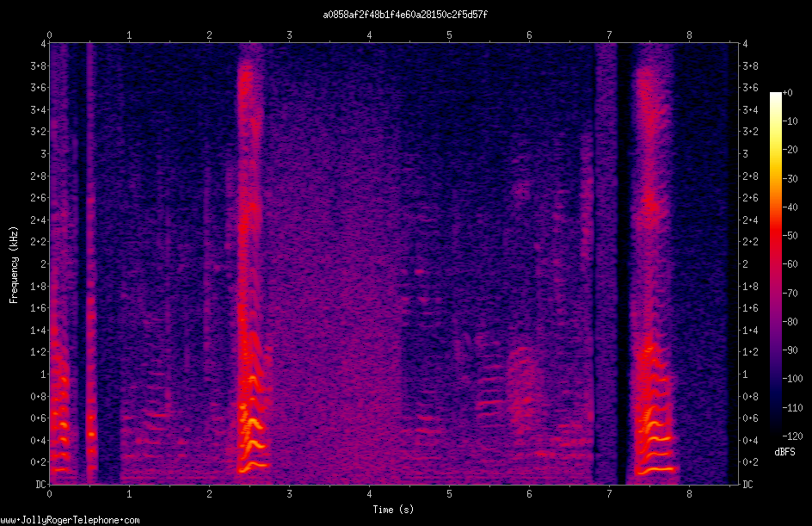The width and height of the screenshot is (812, 526).
Task: Click the title hash a0858af2f48b1f4e60a28150c2f5d57f
Action: (405, 15)
